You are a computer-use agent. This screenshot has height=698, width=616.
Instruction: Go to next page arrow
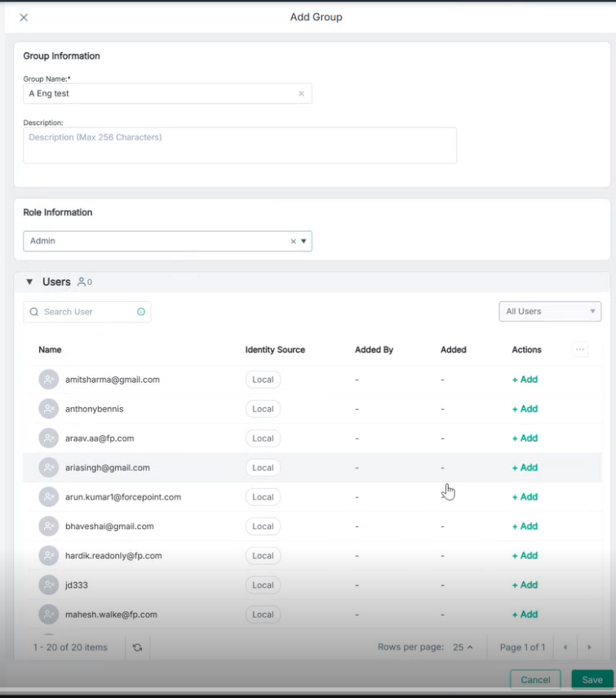tap(589, 647)
